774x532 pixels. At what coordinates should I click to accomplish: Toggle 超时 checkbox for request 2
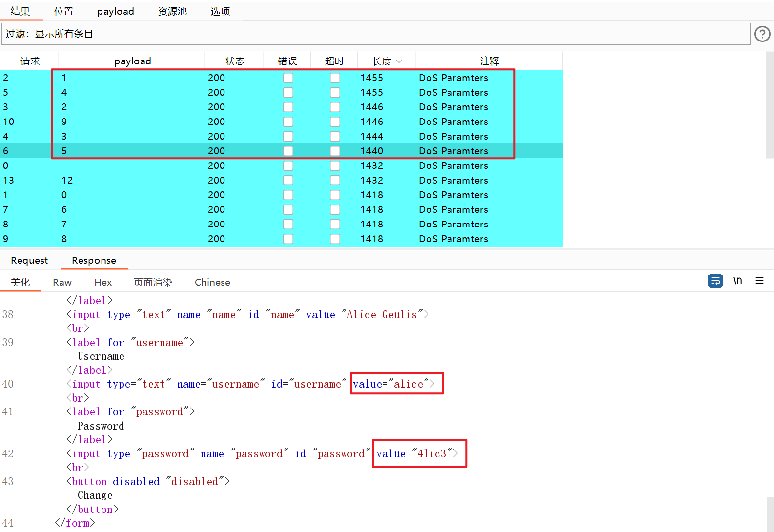pos(335,78)
